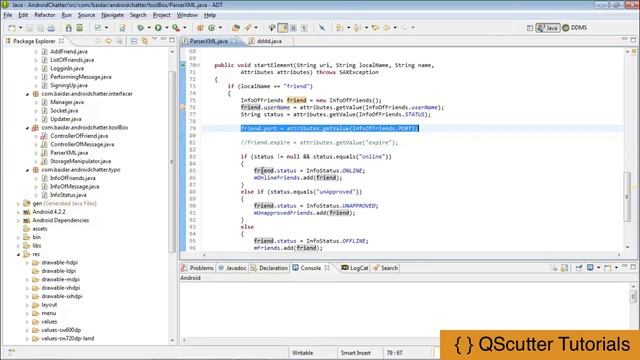Screen dimensions: 640x360
Task: Open the Javadoc tab
Action: tap(232, 268)
